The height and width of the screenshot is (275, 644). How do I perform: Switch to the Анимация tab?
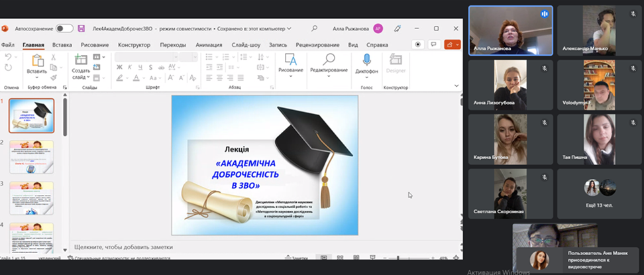pyautogui.click(x=209, y=45)
